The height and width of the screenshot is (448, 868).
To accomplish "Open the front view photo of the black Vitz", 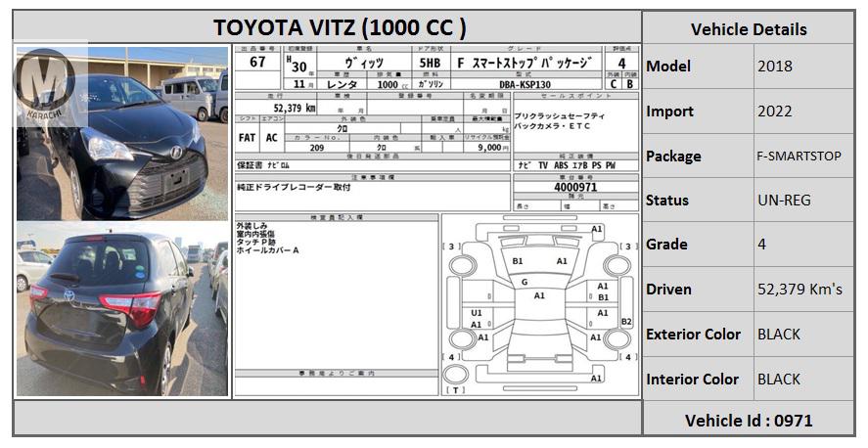I will (x=121, y=133).
